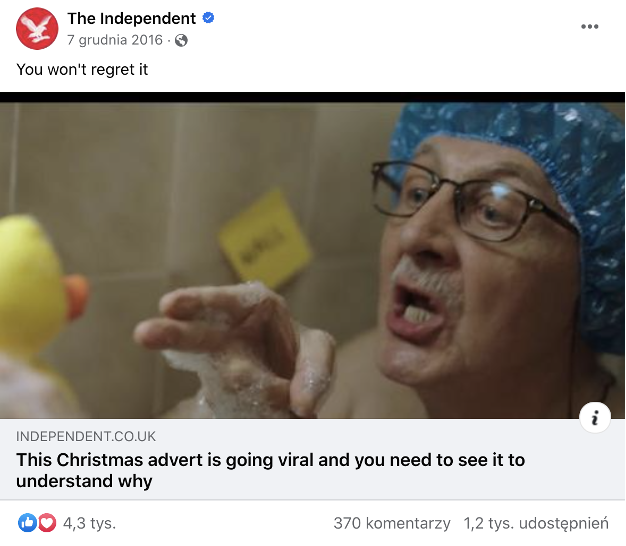626x546 pixels.
Task: Open The Independent's eagle logo profile picture
Action: pos(37,28)
